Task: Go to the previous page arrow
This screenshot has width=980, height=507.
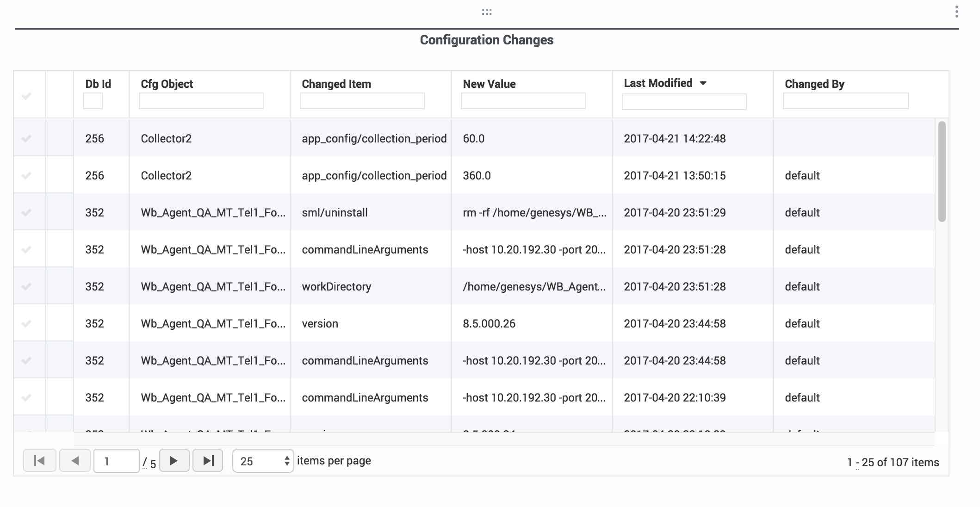Action: (75, 461)
